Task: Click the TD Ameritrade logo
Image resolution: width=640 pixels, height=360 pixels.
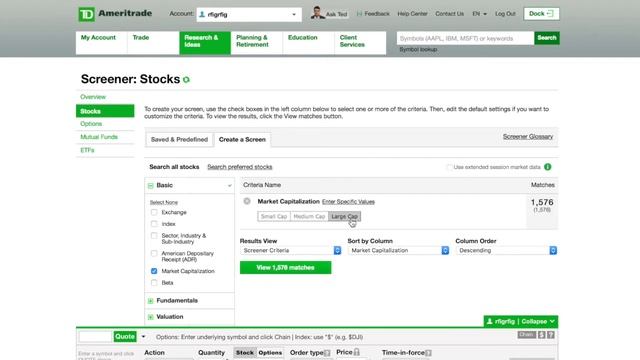Action: (x=115, y=14)
